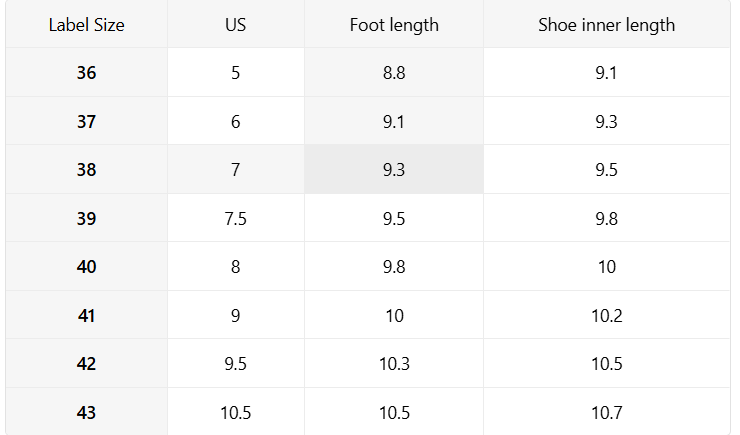This screenshot has width=740, height=435.
Task: Click foot length 8.8 cell
Action: (x=394, y=73)
